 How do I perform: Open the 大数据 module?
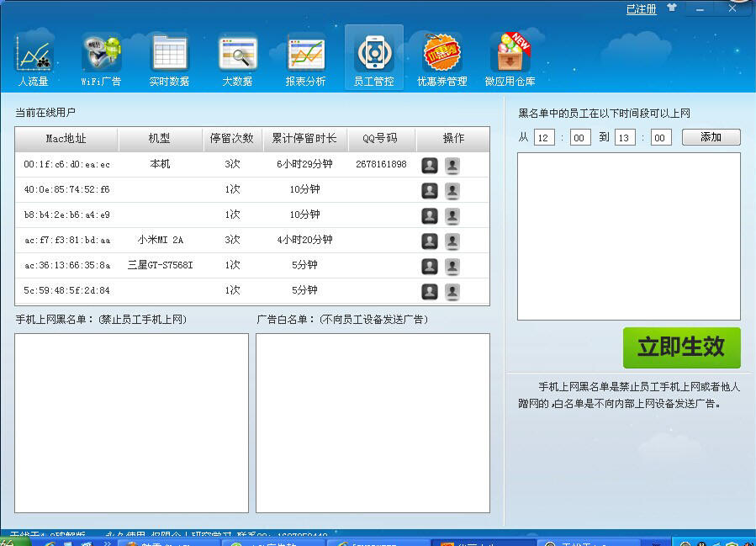point(237,58)
